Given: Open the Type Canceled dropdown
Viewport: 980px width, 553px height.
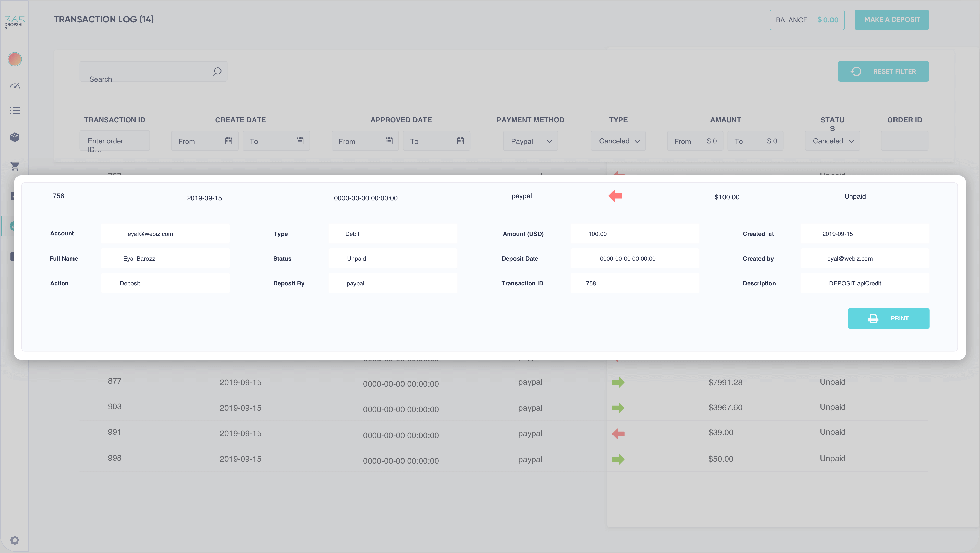Looking at the screenshot, I should [618, 141].
